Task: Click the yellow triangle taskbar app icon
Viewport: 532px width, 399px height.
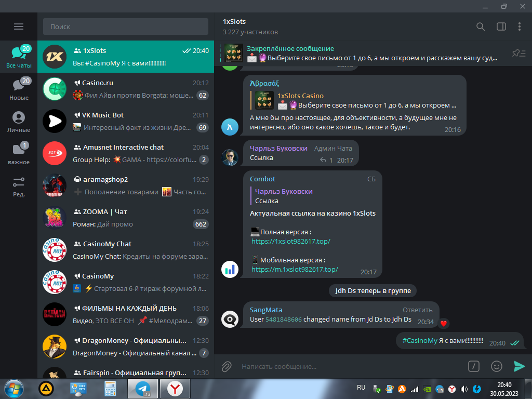Action: 46,389
